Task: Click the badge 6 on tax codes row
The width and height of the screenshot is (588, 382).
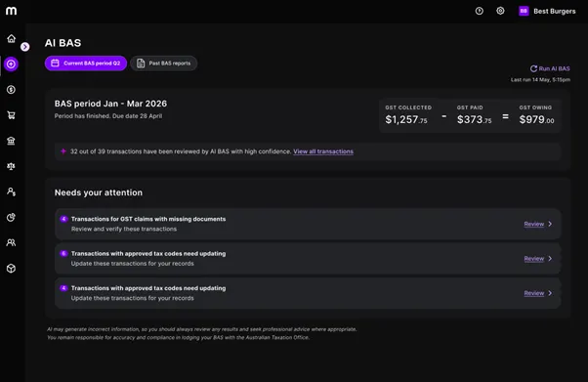Action: pos(63,253)
